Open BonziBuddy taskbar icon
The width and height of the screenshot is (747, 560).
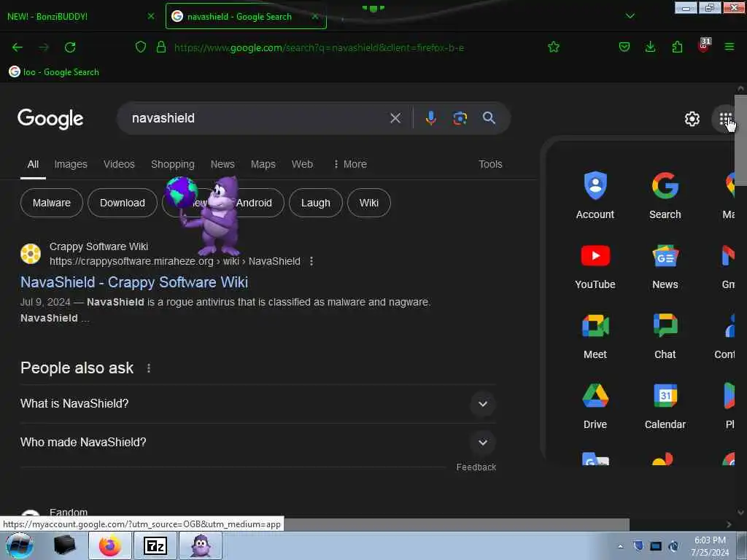[201, 545]
